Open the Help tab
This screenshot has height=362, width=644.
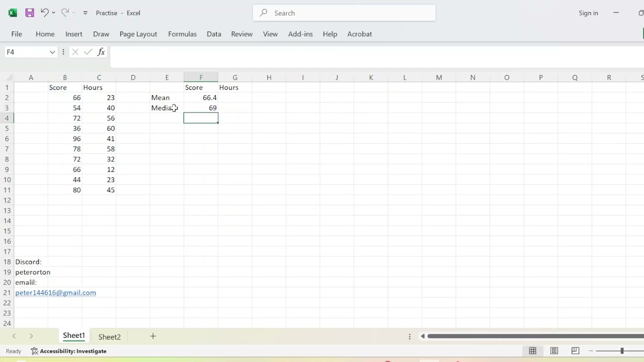click(330, 34)
